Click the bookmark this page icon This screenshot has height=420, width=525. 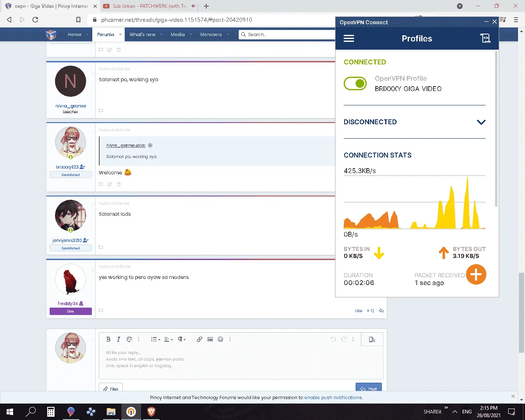tap(78, 20)
